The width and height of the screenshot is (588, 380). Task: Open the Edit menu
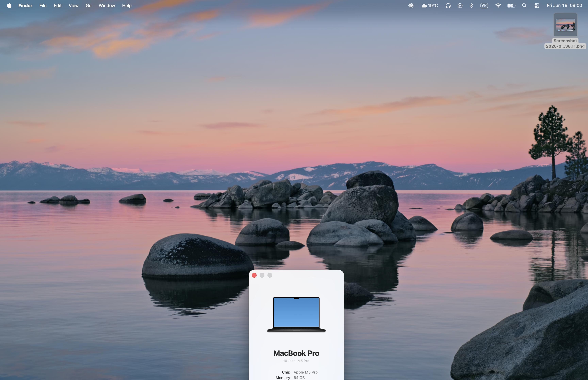coord(58,5)
